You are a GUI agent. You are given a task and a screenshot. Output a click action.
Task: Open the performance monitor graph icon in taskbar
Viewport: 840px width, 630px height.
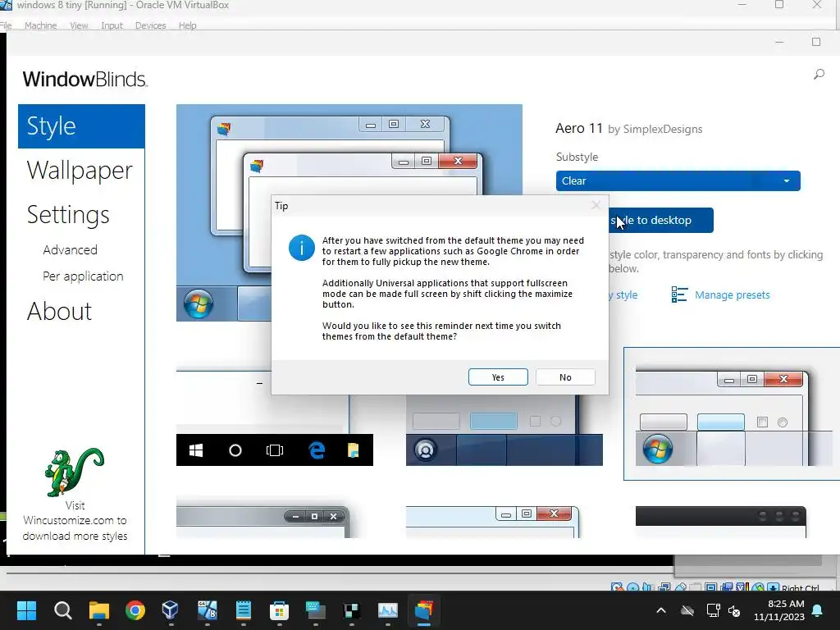388,610
